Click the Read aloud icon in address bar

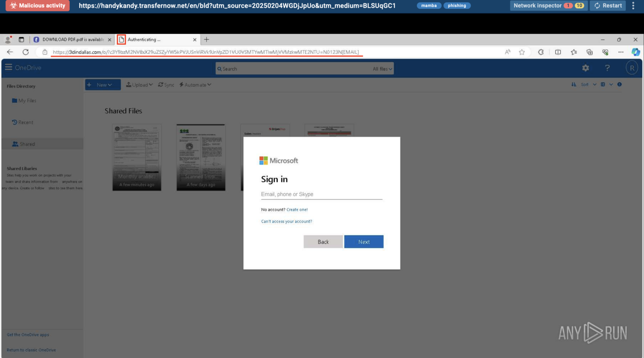pos(507,52)
